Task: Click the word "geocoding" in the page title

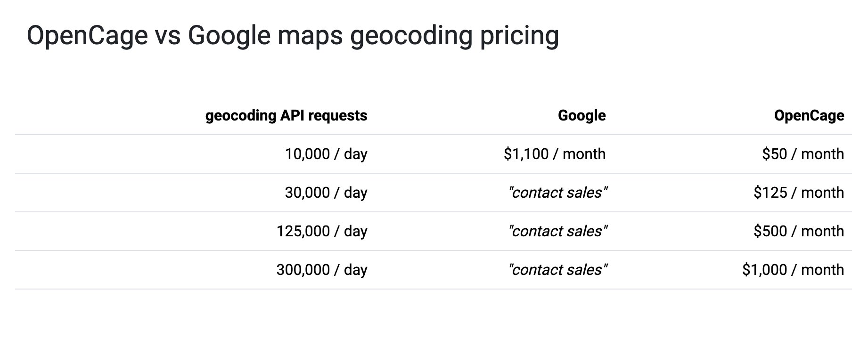Action: coord(411,36)
